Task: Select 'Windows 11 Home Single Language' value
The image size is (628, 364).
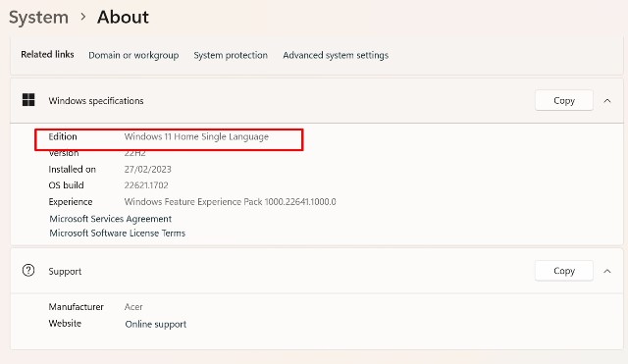Action: (196, 136)
